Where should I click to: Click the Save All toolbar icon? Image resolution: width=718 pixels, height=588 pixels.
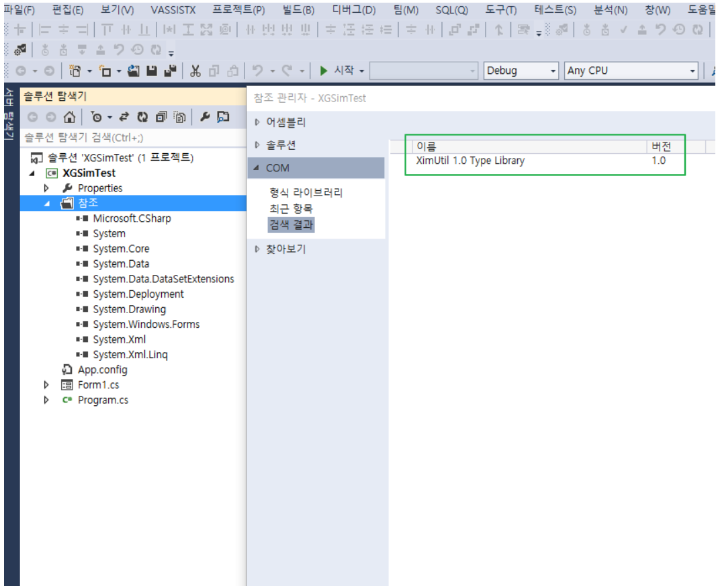[169, 71]
